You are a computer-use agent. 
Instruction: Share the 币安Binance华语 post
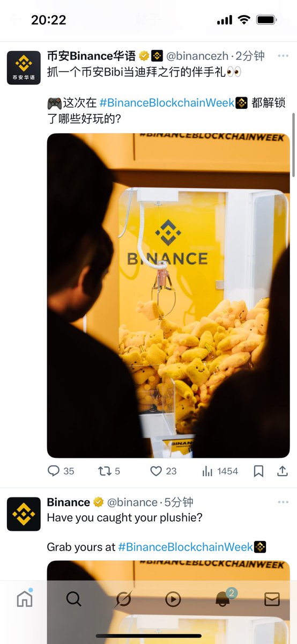[282, 471]
